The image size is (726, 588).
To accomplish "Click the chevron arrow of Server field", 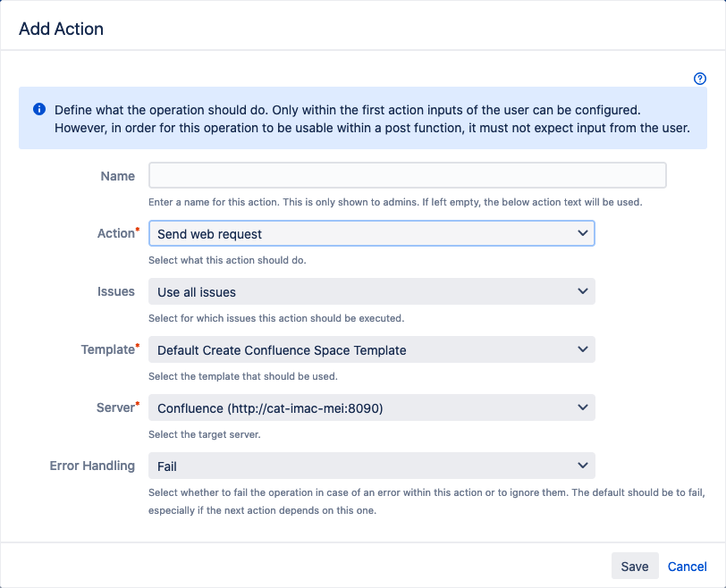I will pyautogui.click(x=583, y=407).
